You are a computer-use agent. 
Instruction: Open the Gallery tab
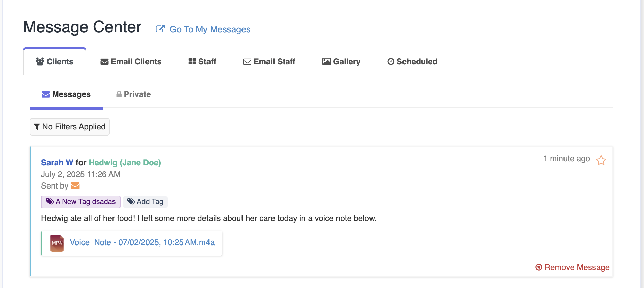coord(341,62)
